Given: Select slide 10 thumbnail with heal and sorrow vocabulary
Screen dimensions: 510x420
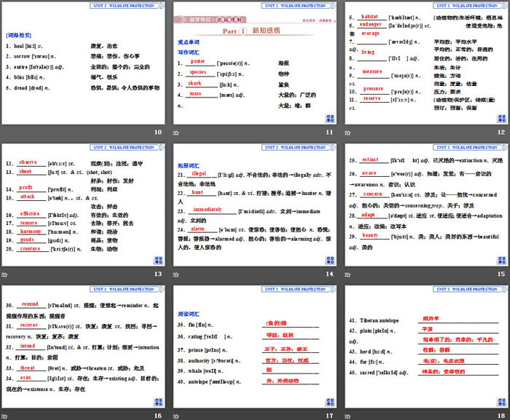Looking at the screenshot, I should click(x=83, y=63).
